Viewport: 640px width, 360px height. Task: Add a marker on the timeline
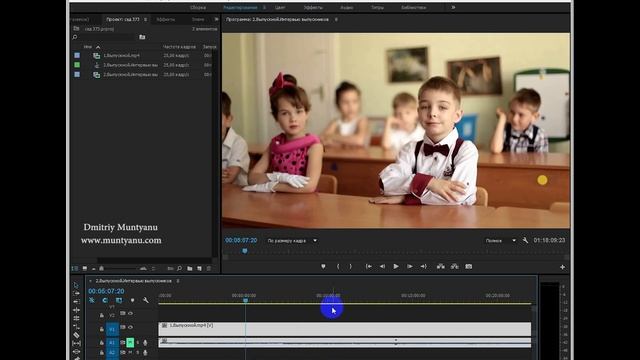point(132,300)
